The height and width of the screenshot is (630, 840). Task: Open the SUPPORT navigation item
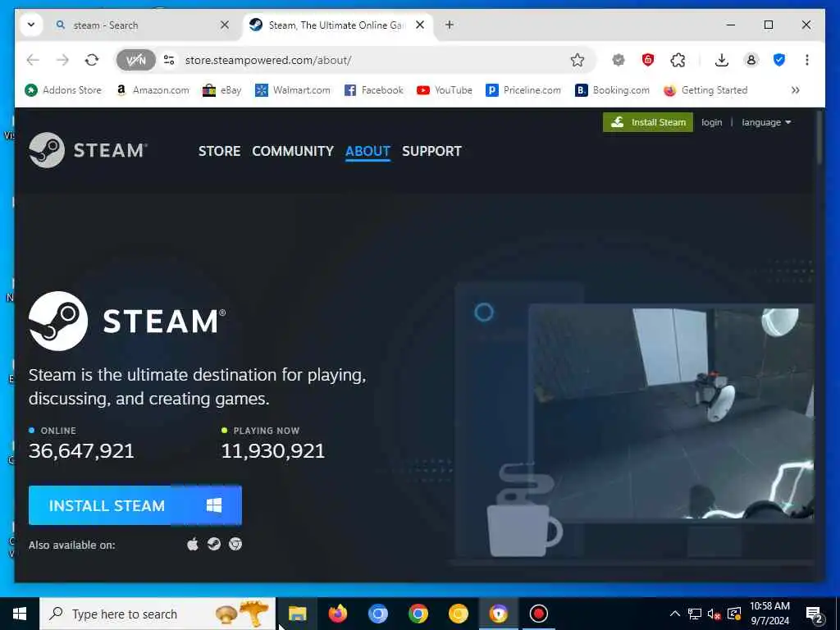tap(431, 151)
